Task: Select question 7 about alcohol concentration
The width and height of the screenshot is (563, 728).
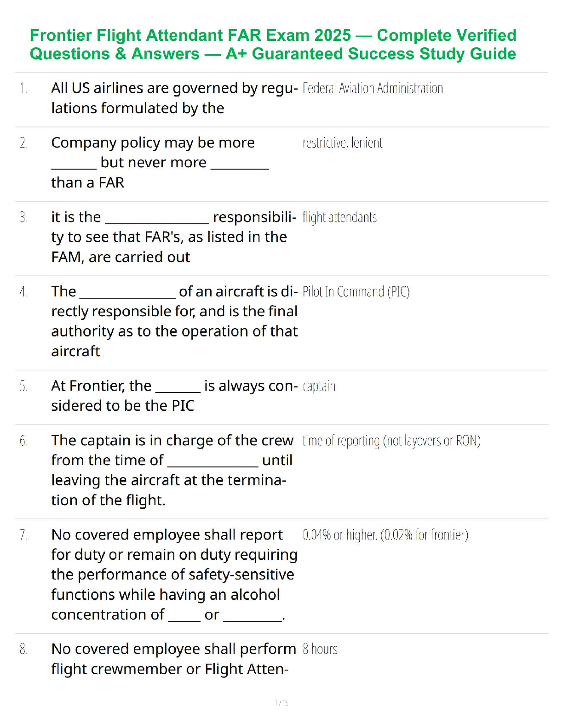Action: pyautogui.click(x=174, y=574)
